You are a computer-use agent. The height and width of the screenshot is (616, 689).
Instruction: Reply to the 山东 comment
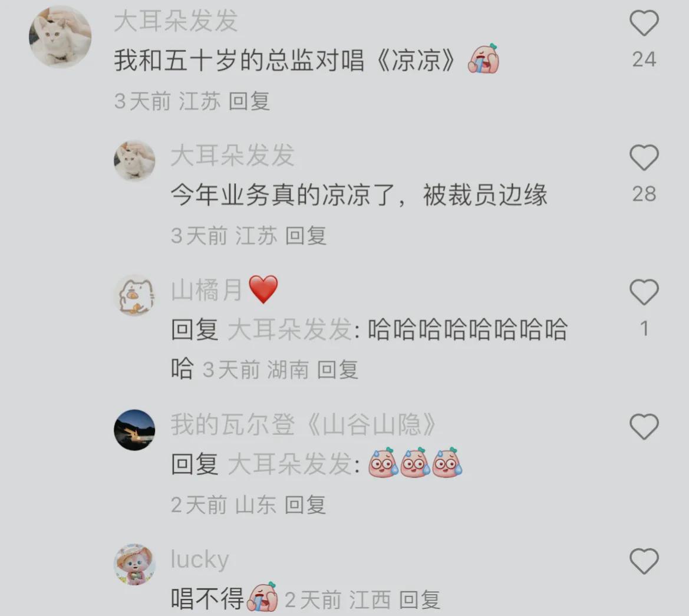[305, 505]
